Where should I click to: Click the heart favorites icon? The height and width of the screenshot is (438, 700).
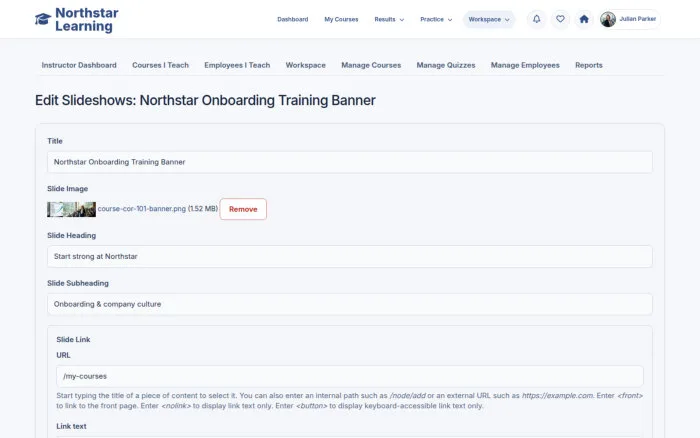560,19
